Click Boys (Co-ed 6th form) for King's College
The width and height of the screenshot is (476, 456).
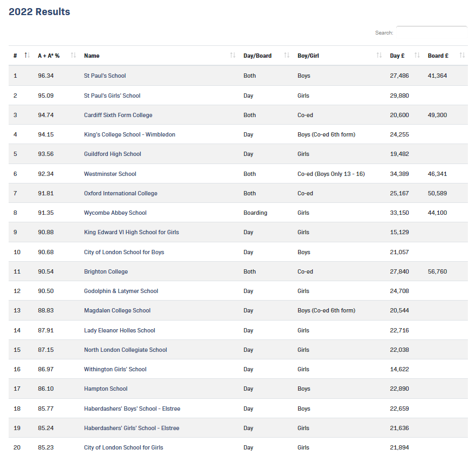pyautogui.click(x=326, y=134)
